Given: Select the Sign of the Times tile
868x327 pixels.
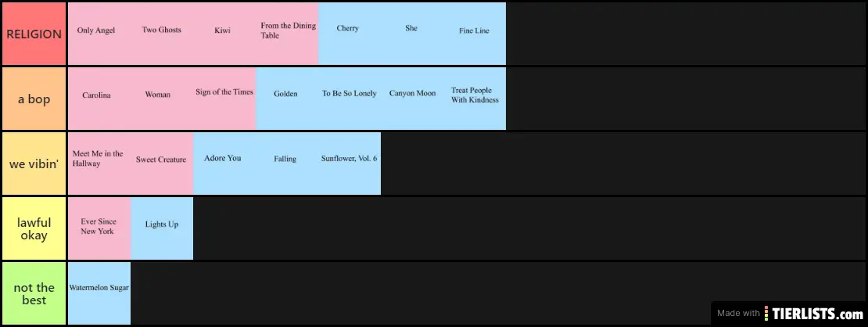Looking at the screenshot, I should (x=224, y=99).
